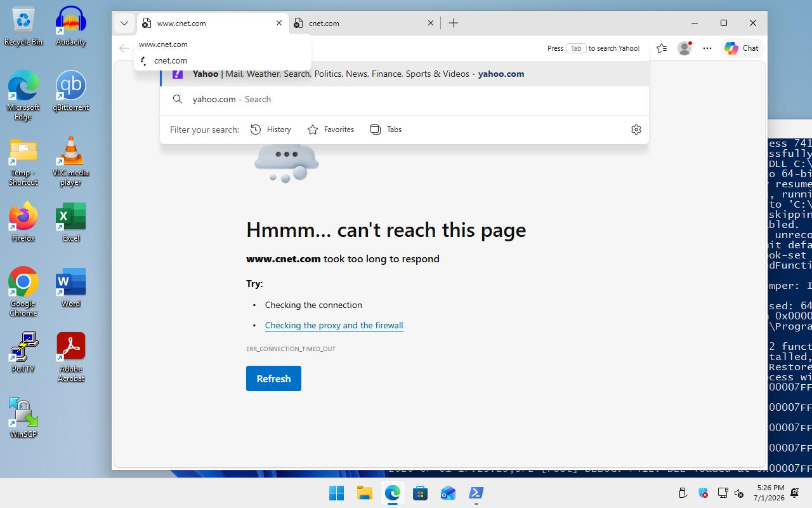Click the ERR_CONNECTION_TIMED_OUT error code text
812x508 pixels.
click(x=291, y=349)
